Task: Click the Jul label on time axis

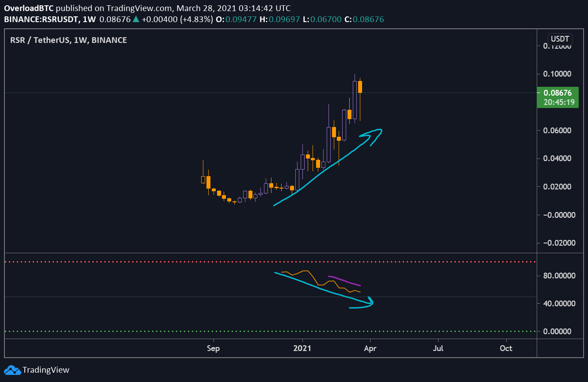Action: pos(438,348)
